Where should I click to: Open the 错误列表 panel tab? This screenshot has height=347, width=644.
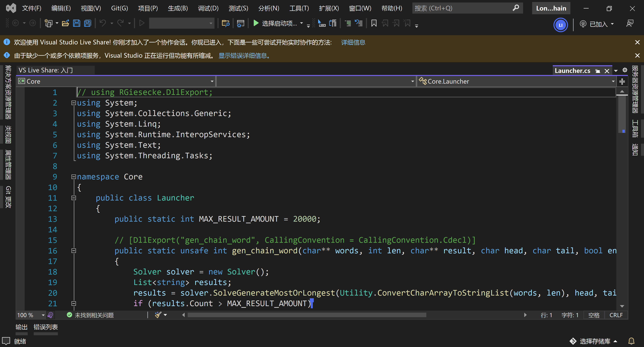point(46,327)
